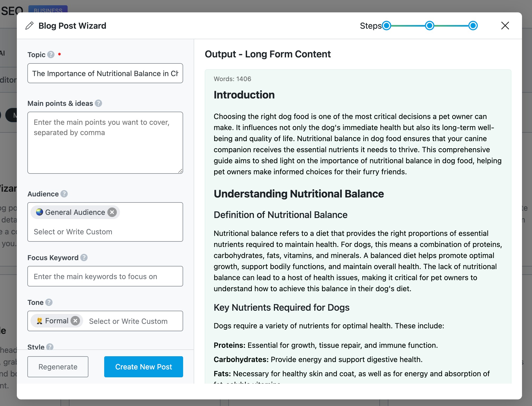This screenshot has width=532, height=406.
Task: Open the Tone help question mark
Action: [x=49, y=302]
